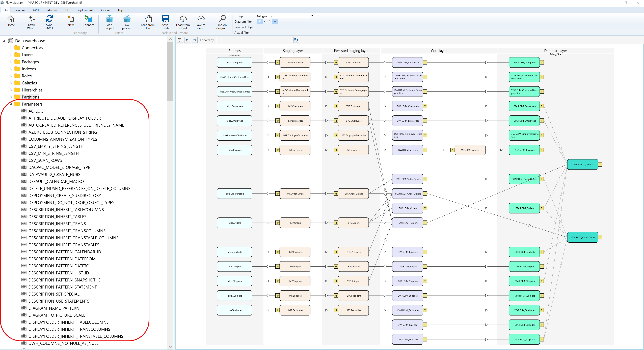
Task: Expand the Connectors folder
Action: pos(11,47)
